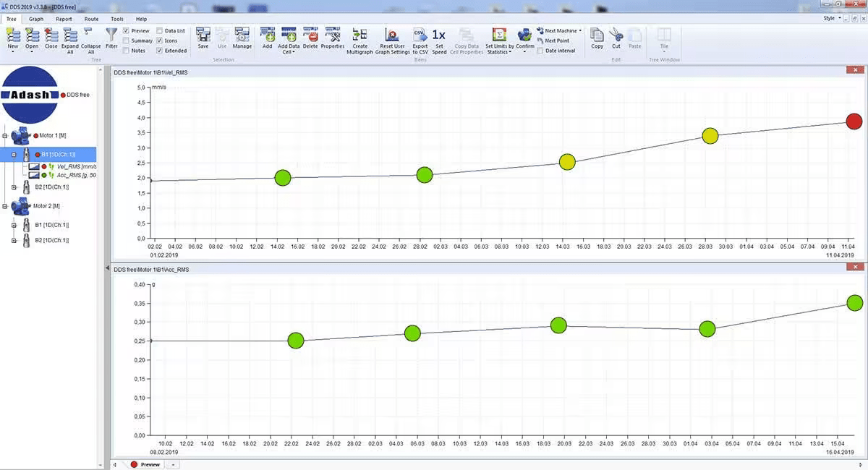Expand B2 under Motor 1

tap(14, 187)
